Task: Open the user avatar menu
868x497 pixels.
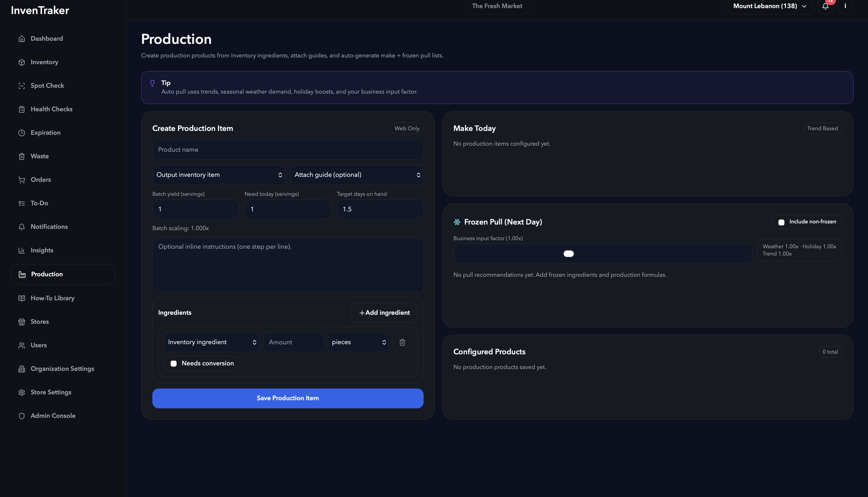Action: pyautogui.click(x=845, y=6)
